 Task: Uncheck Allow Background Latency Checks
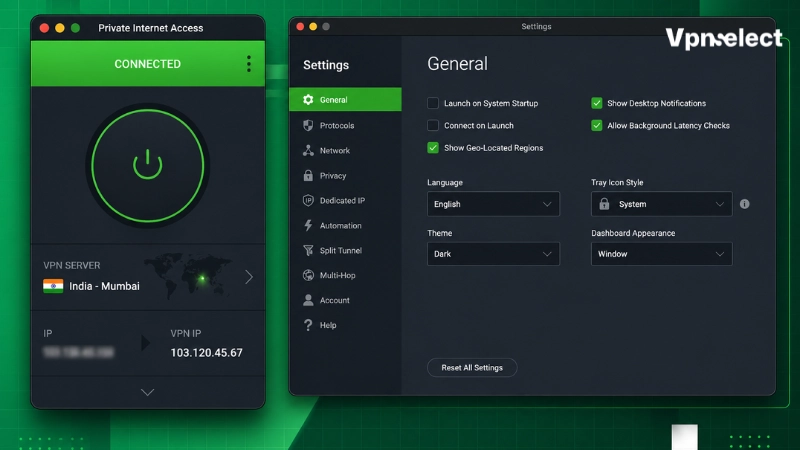pos(596,125)
